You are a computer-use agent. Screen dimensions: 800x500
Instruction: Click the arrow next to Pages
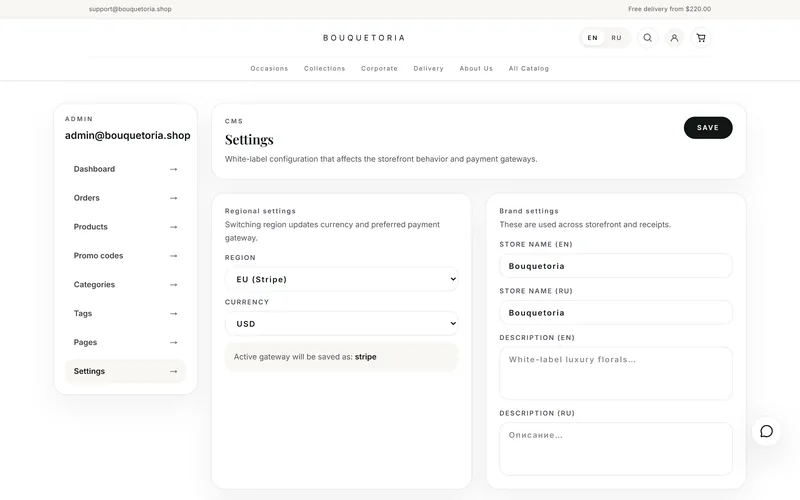[x=173, y=342]
